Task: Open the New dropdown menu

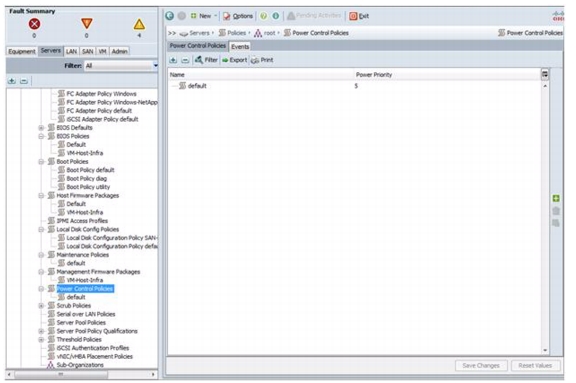Action: pos(204,16)
